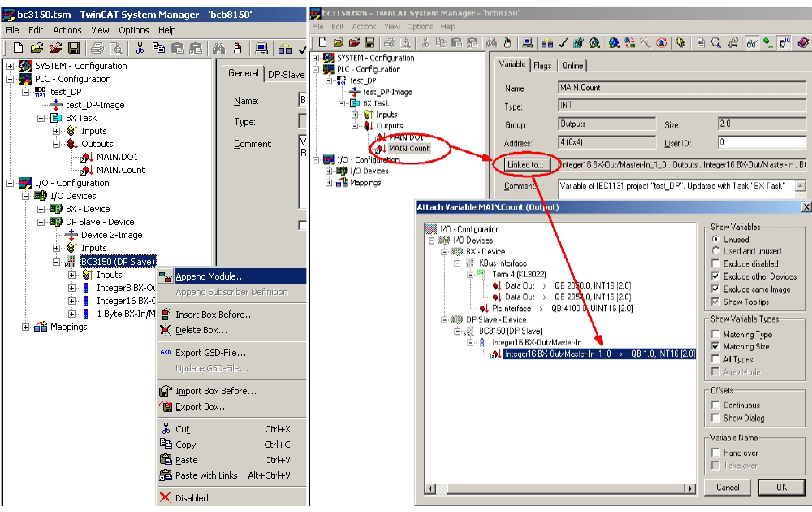
Task: Collapse BX Task node in left tree
Action: [41, 118]
